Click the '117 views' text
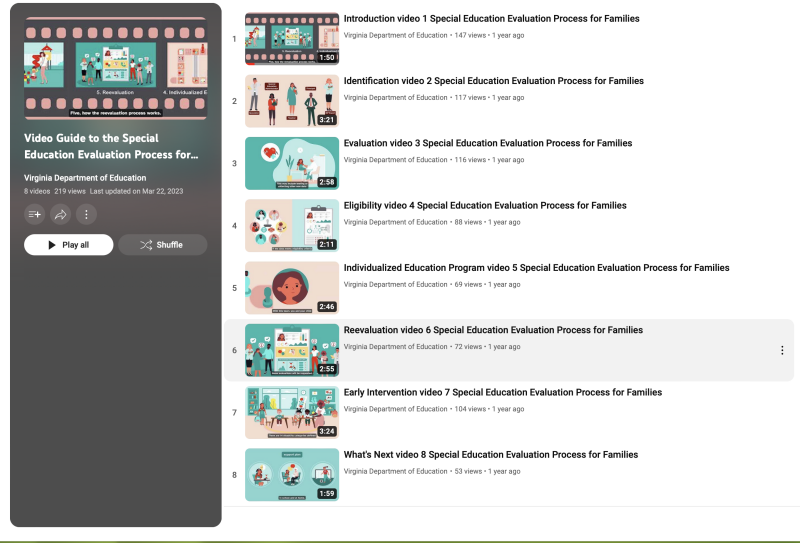The width and height of the screenshot is (800, 543). click(x=470, y=97)
